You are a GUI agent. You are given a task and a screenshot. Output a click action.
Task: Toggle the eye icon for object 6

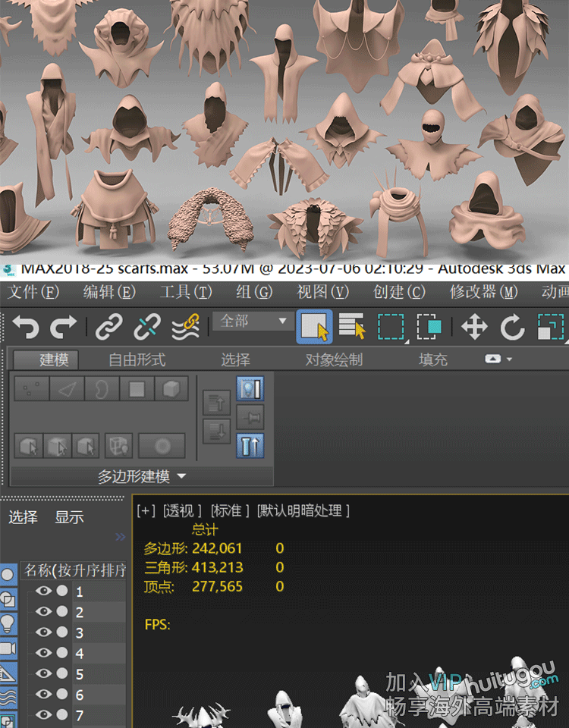point(43,694)
